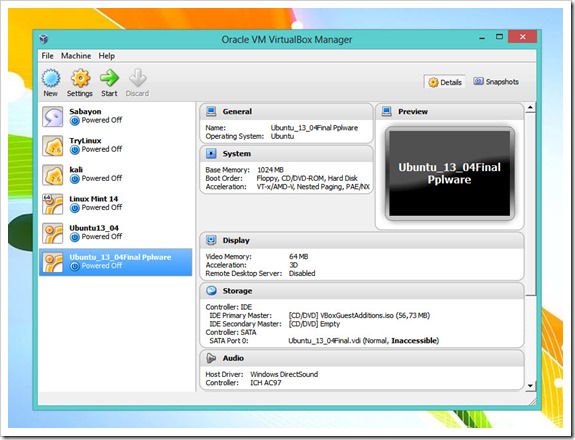Select the kali virtual machine

coord(116,175)
